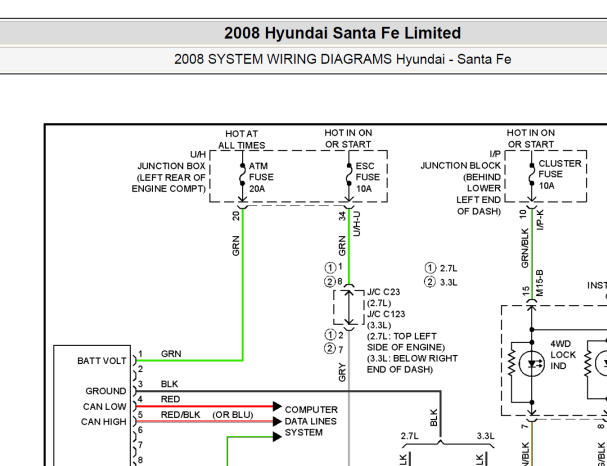This screenshot has height=466, width=607.
Task: Click the ESC fuse symbol
Action: (349, 175)
